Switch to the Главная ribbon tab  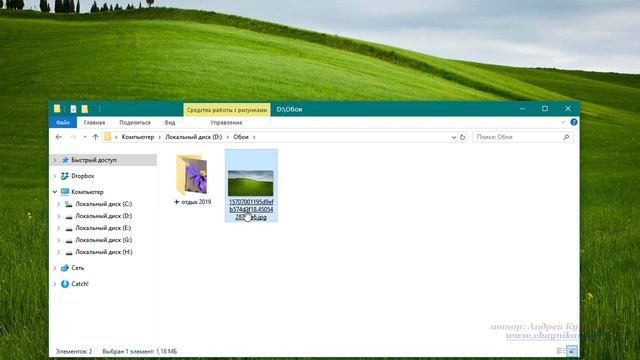point(94,122)
